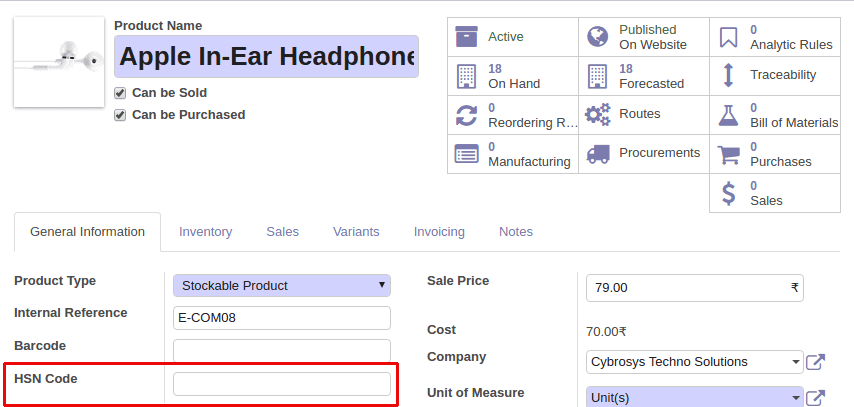
Task: Click the Manufacturing list icon
Action: point(466,154)
